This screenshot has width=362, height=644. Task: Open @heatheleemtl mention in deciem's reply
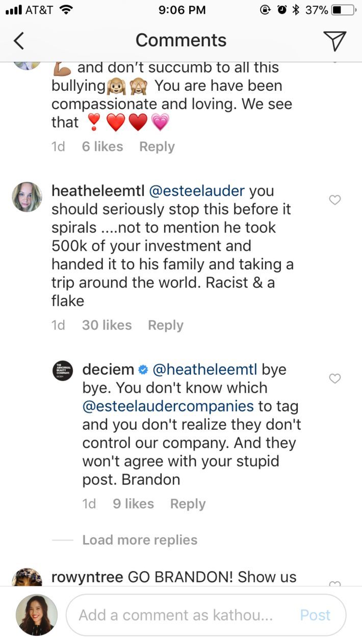pos(205,369)
